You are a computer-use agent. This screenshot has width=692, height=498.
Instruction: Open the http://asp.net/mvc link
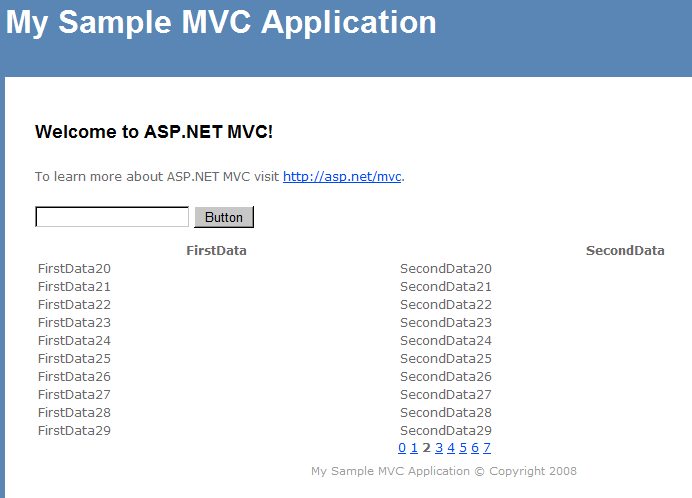coord(342,177)
